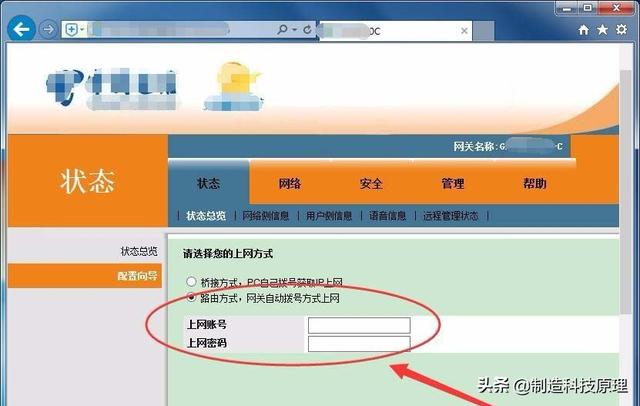
Task: Click the 网关名称 label text
Action: [x=475, y=146]
